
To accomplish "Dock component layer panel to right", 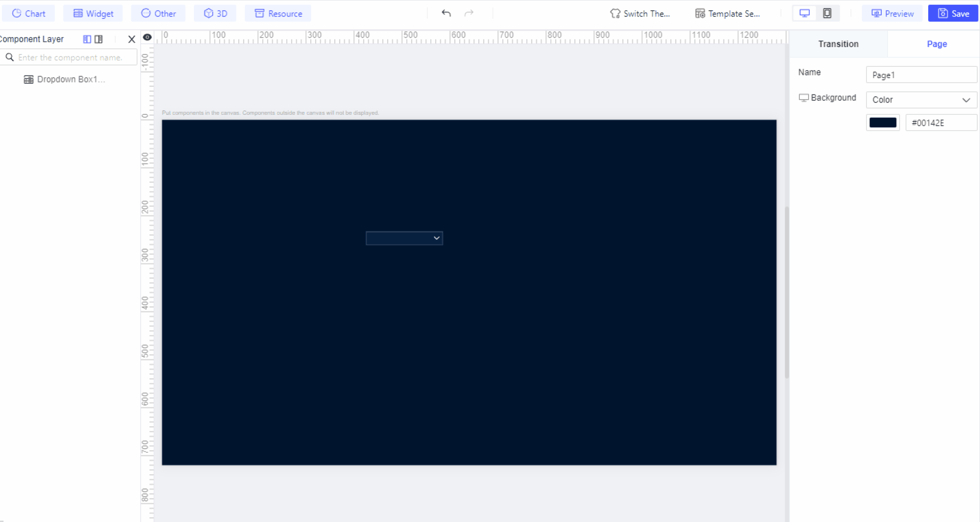I will [x=98, y=39].
